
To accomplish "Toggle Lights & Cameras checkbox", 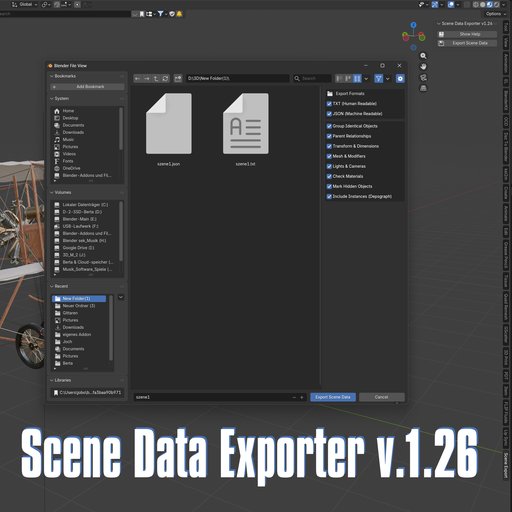I will [x=329, y=166].
